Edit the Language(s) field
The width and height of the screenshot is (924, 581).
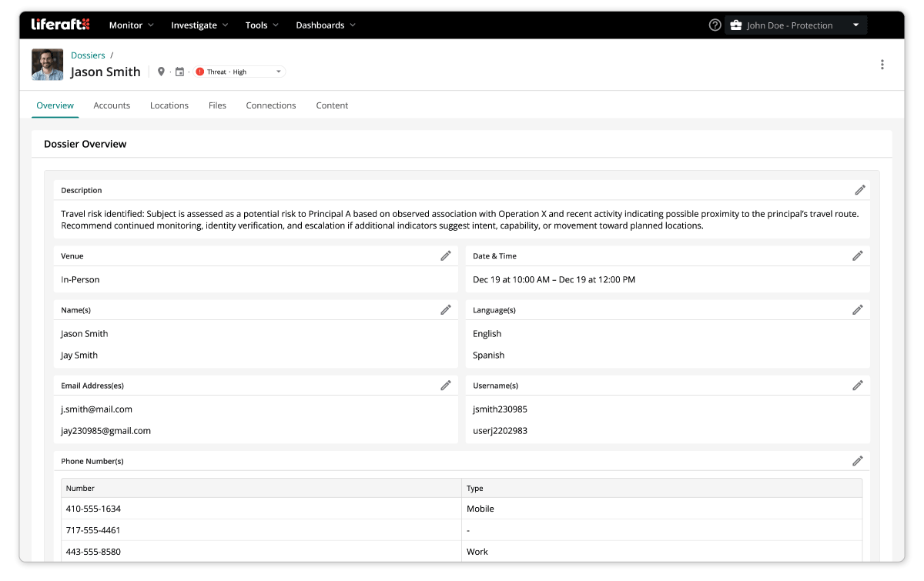(857, 309)
